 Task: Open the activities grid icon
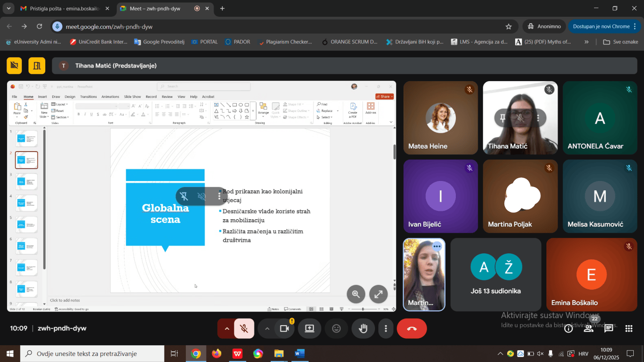629,328
